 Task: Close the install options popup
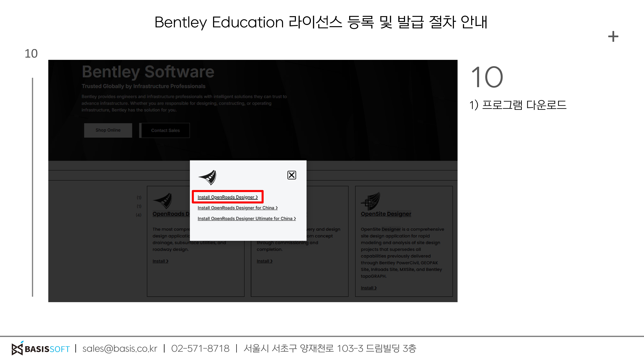292,175
